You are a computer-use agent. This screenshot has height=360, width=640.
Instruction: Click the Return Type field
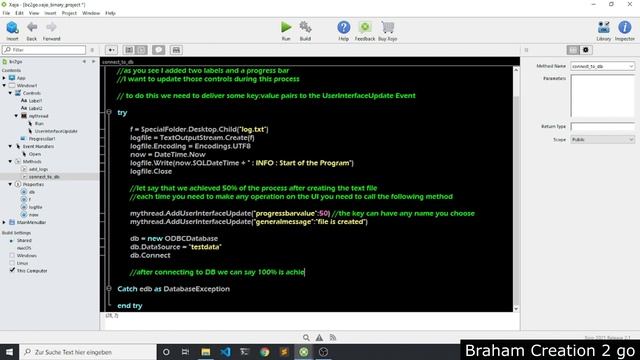point(602,127)
